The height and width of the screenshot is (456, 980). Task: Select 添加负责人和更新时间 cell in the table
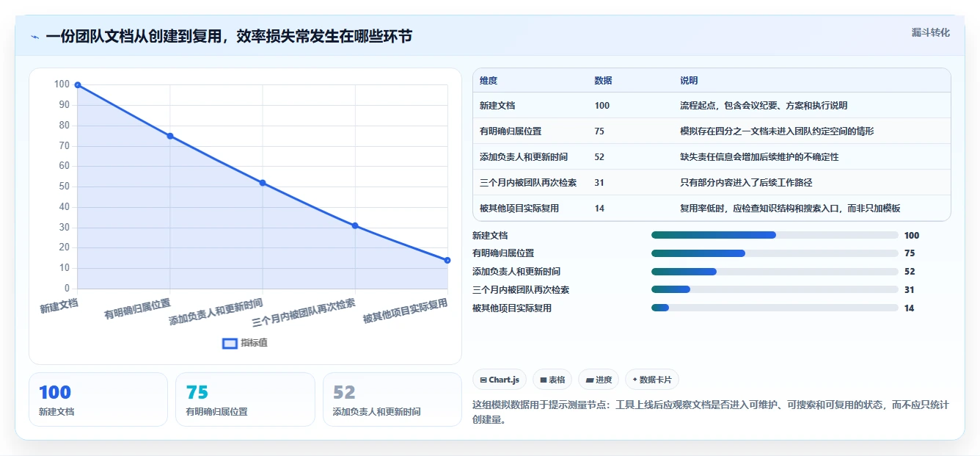tap(524, 157)
